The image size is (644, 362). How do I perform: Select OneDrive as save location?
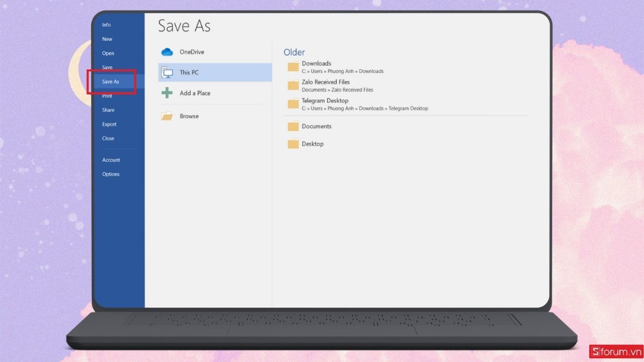tap(215, 52)
